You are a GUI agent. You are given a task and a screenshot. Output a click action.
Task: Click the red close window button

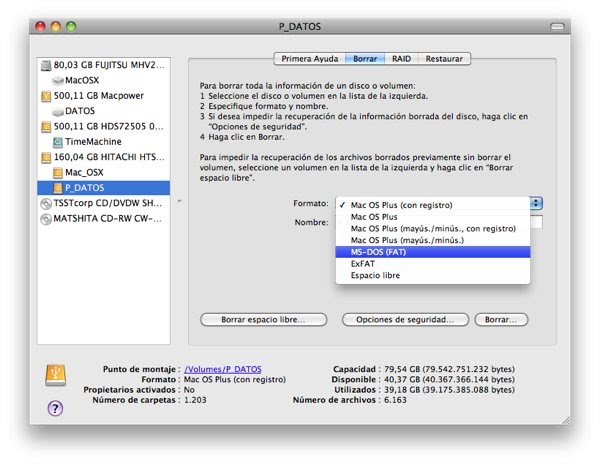[x=41, y=26]
